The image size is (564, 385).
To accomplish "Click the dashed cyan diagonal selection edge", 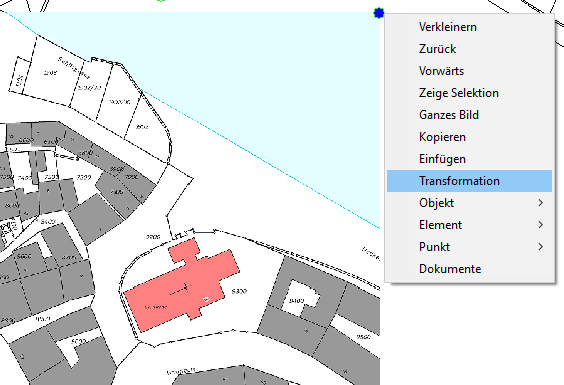I will click(261, 159).
